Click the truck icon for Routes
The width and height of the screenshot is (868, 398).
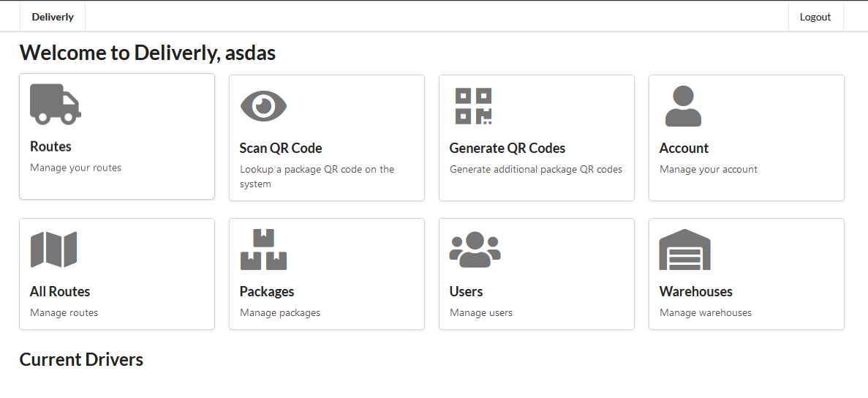click(x=56, y=104)
